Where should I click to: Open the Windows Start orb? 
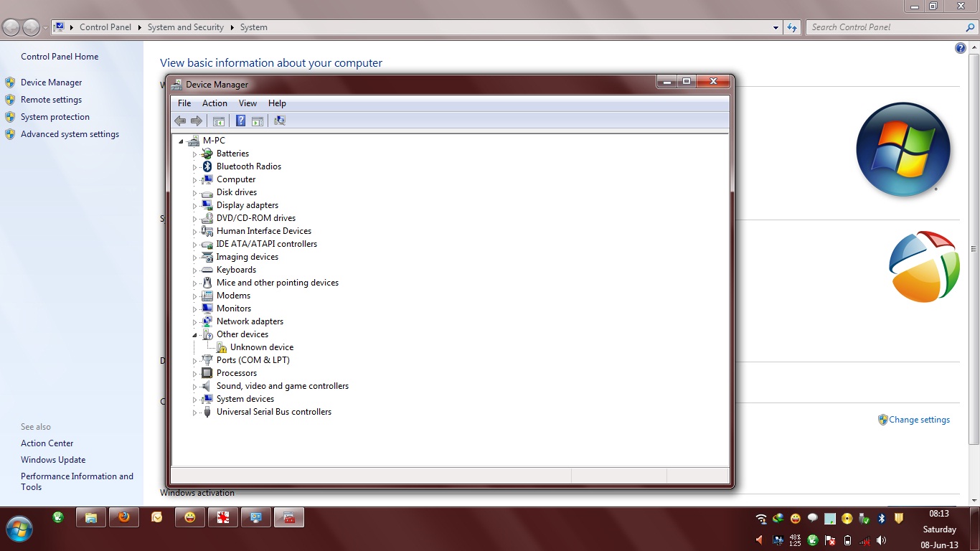19,529
